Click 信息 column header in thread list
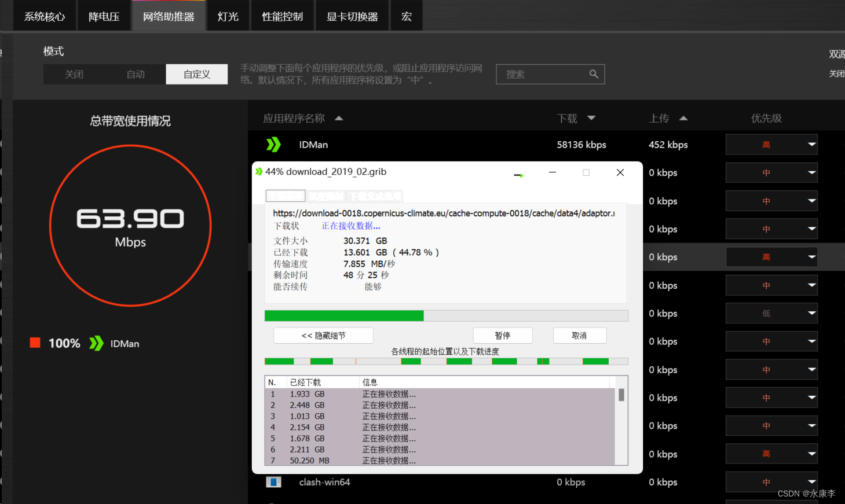The image size is (845, 504). pos(484,382)
